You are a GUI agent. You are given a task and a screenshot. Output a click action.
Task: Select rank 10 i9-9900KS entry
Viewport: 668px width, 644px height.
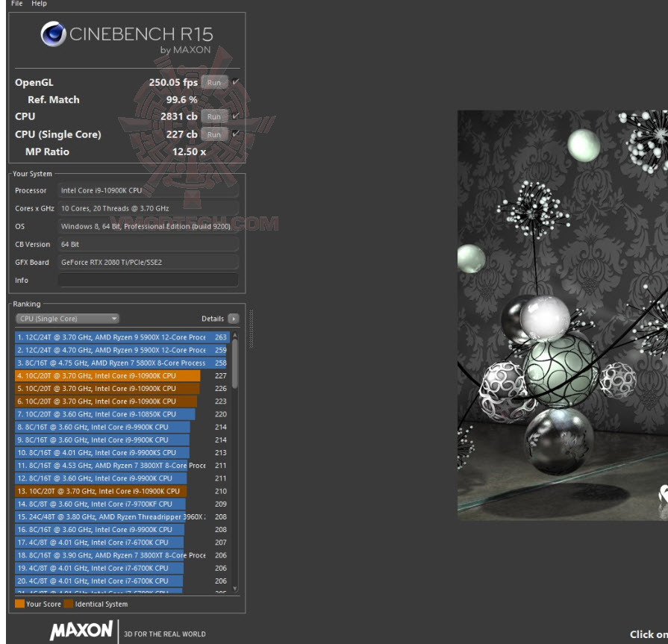point(122,452)
